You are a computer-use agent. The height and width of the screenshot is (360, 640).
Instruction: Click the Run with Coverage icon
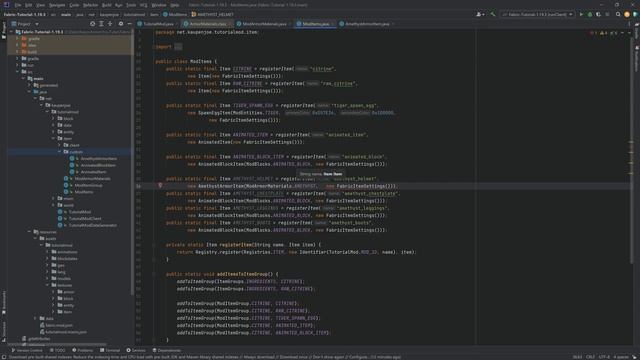598,14
